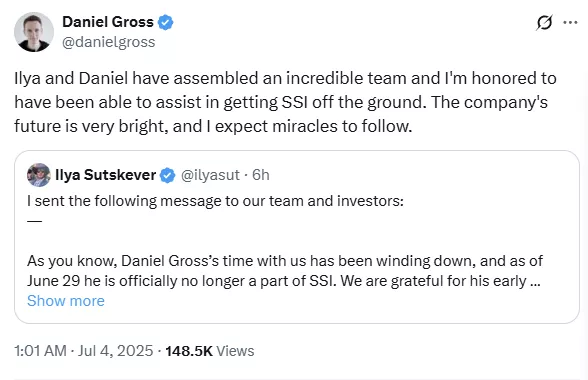Click the truncation ellipsis after 'his early'
Screen dimensions: 588x380
pos(536,282)
